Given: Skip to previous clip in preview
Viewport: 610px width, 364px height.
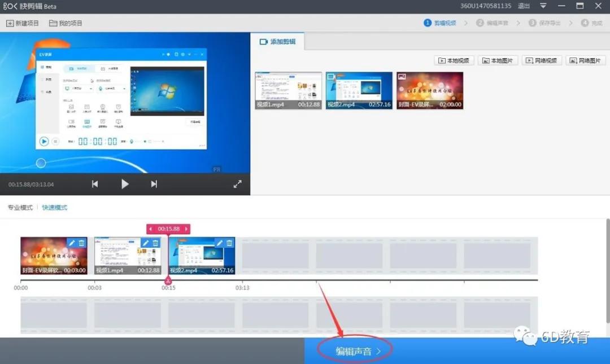Looking at the screenshot, I should [x=95, y=184].
